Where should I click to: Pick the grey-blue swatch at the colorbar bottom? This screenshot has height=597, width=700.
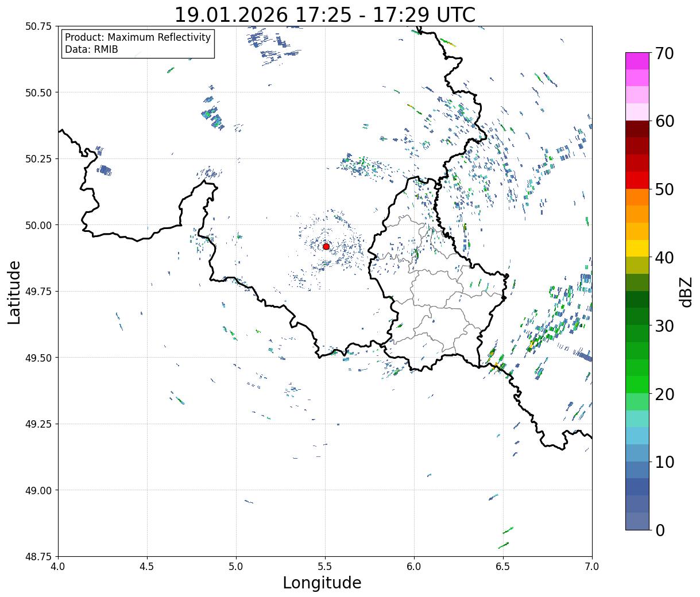pos(637,521)
